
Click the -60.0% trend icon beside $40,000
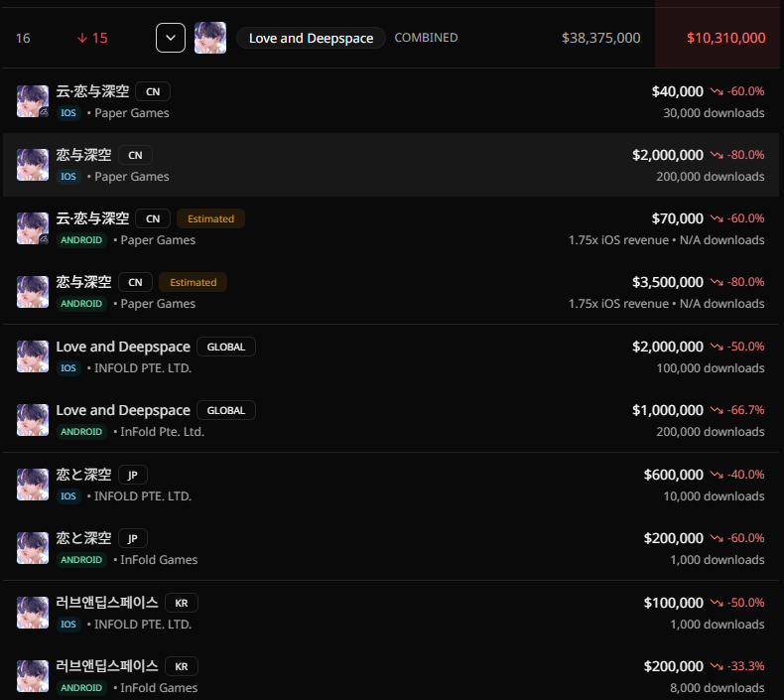pos(717,91)
